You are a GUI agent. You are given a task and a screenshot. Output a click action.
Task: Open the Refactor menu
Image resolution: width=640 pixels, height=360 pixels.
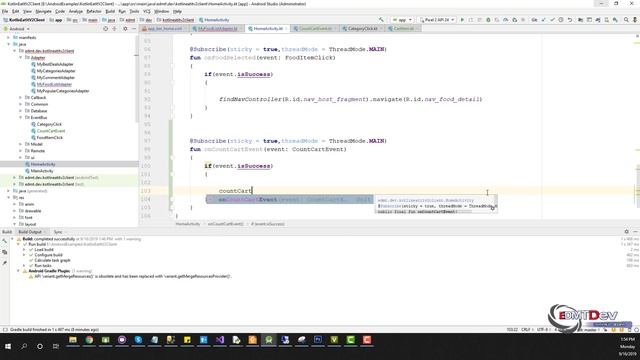(x=94, y=11)
